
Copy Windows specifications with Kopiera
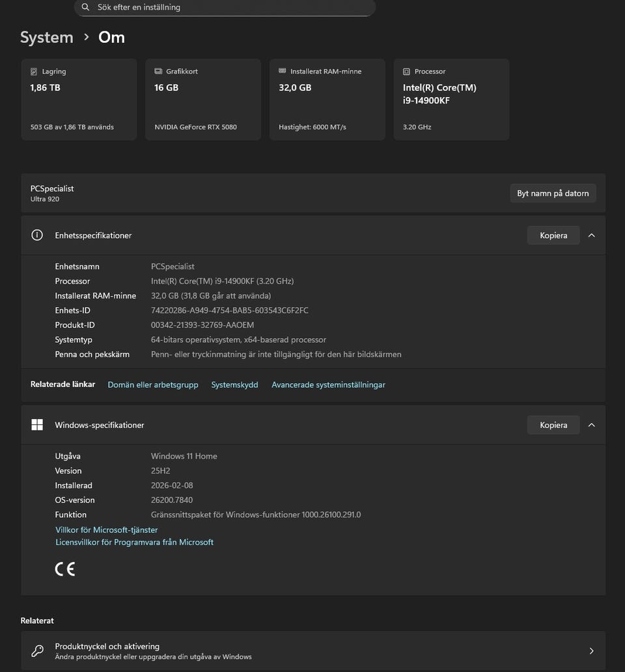tap(553, 425)
